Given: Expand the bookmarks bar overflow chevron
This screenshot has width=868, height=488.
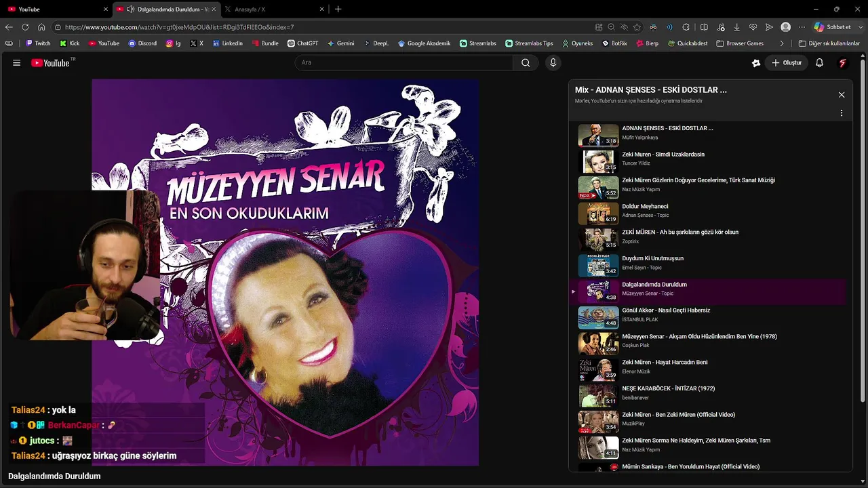Looking at the screenshot, I should point(782,43).
